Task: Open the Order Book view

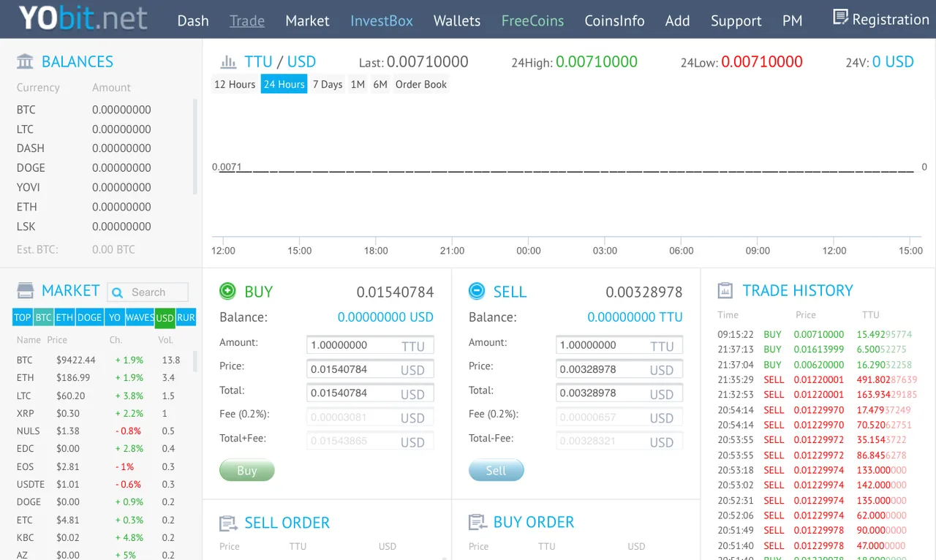Action: 421,84
